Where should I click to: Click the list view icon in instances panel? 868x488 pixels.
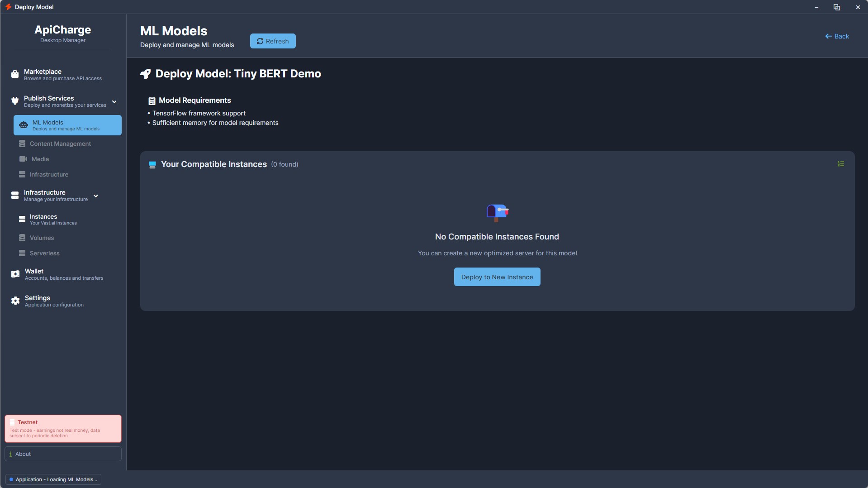(x=840, y=164)
